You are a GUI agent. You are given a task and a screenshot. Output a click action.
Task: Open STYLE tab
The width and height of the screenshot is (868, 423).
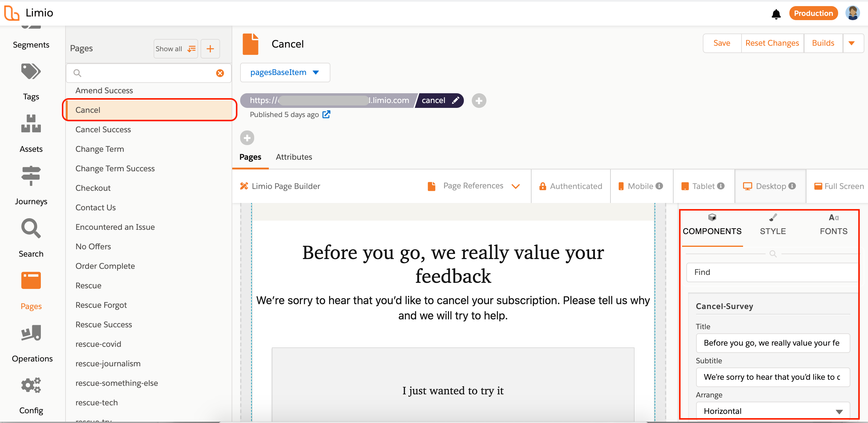[773, 225]
